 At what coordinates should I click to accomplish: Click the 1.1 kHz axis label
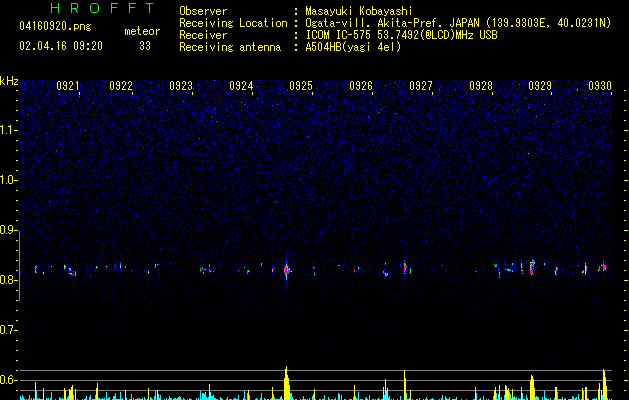point(9,130)
